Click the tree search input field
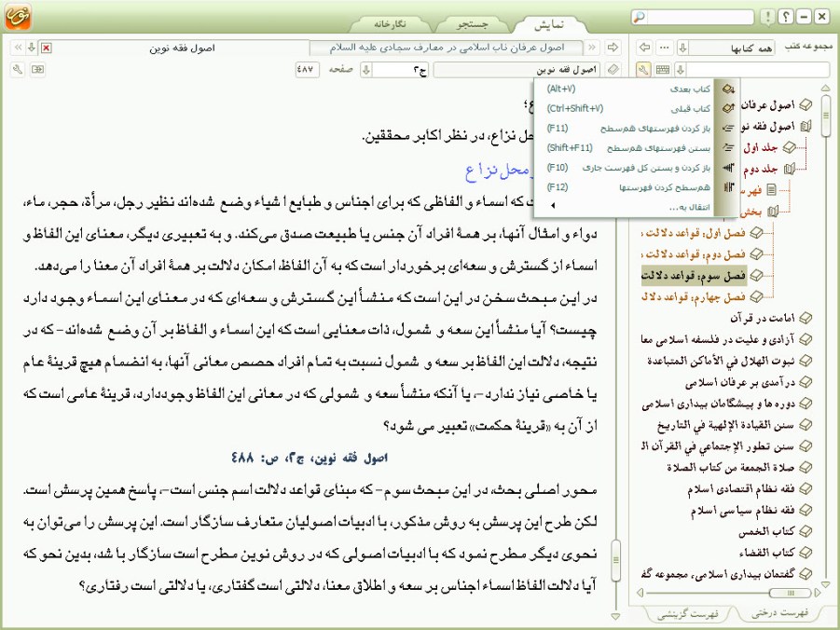Viewport: 840px width, 630px height. 758,69
